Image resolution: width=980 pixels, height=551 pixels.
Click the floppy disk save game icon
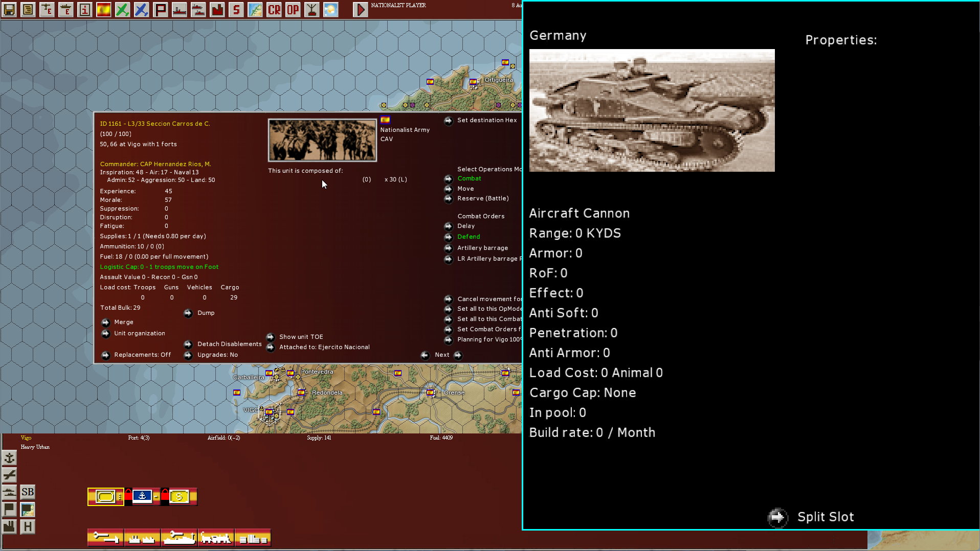[x=9, y=9]
